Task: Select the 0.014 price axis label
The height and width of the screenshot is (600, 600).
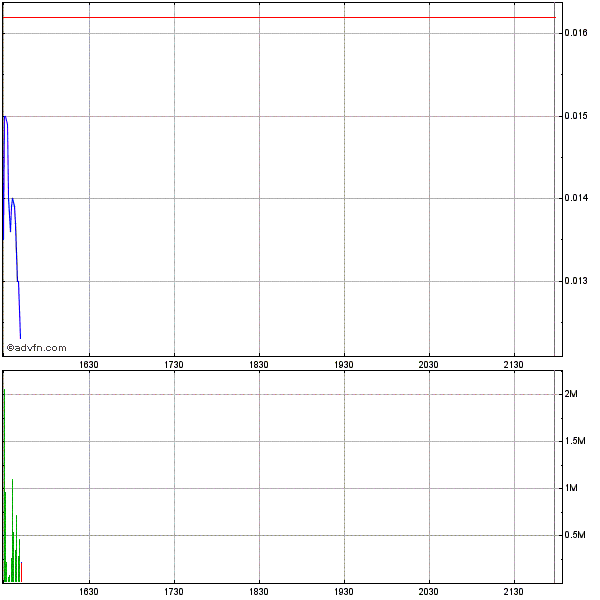Action: [576, 198]
